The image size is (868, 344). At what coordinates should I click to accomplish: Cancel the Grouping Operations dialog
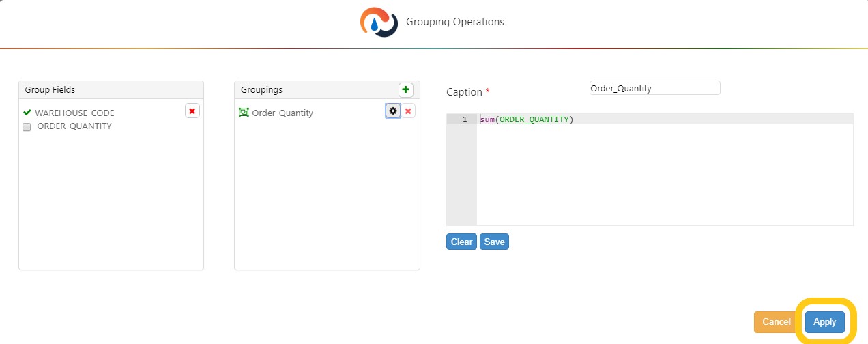(x=776, y=321)
